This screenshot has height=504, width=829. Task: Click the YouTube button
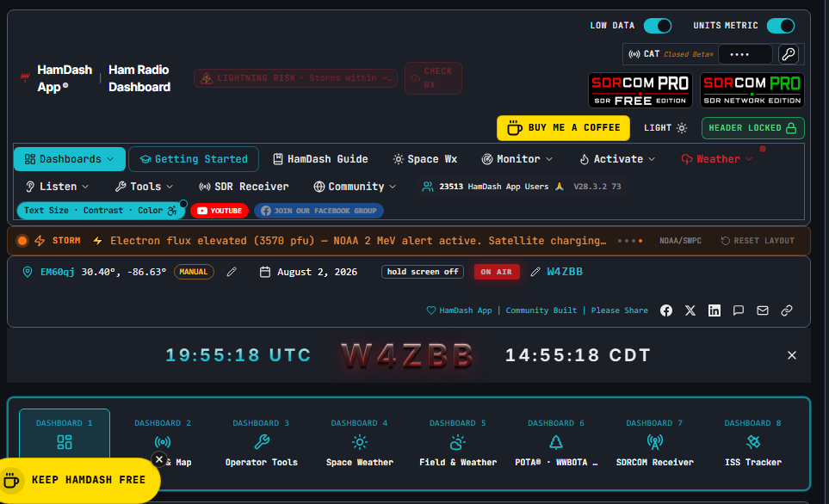pyautogui.click(x=220, y=211)
